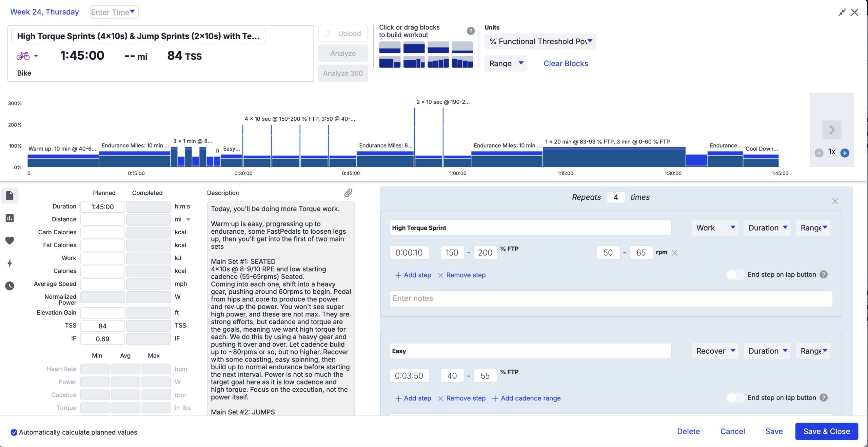Open the Functional Threshold Power units dropdown
868x447 pixels.
click(x=540, y=41)
